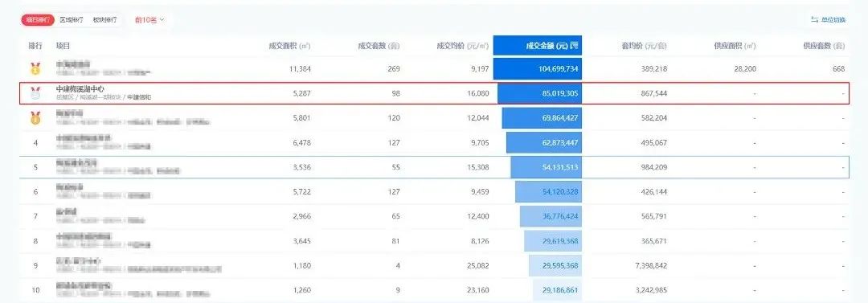Click the rank number 5 cell
The image size is (868, 303).
coord(35,166)
